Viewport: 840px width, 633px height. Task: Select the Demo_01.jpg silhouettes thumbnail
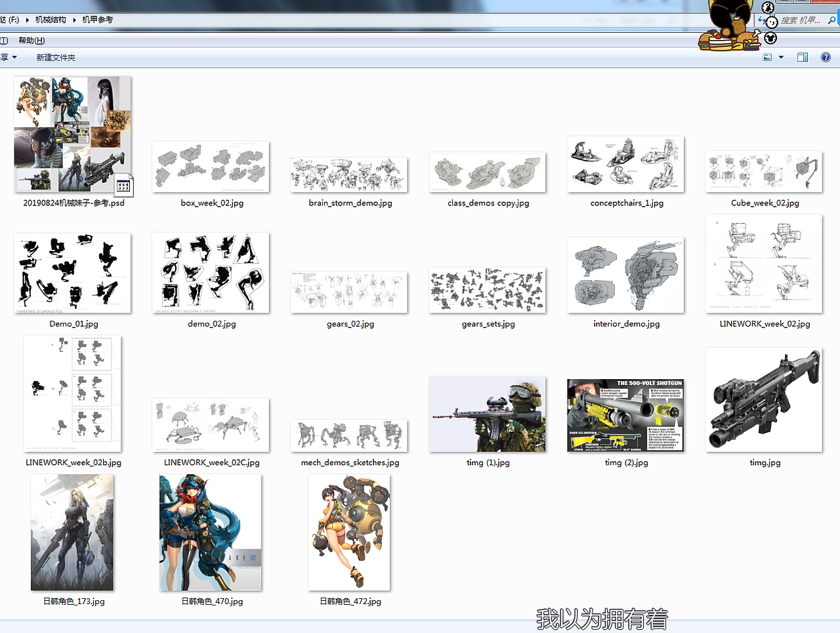coord(72,273)
